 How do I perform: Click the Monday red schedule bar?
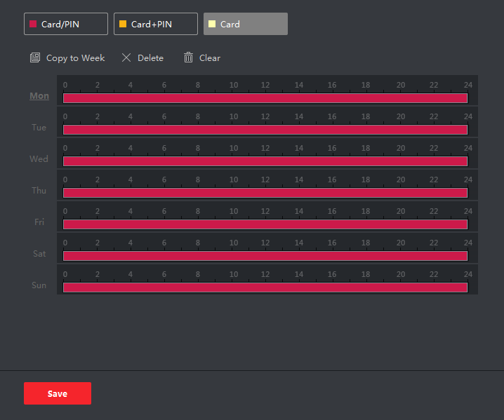pyautogui.click(x=265, y=98)
